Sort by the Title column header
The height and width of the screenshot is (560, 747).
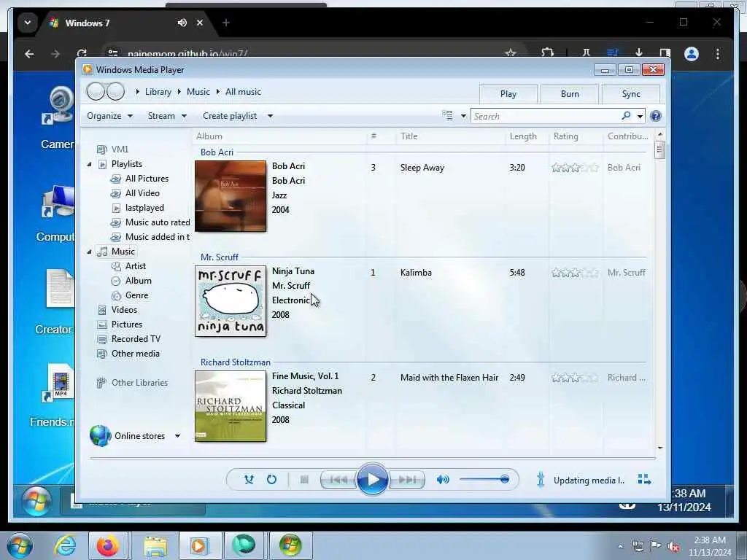pos(450,136)
